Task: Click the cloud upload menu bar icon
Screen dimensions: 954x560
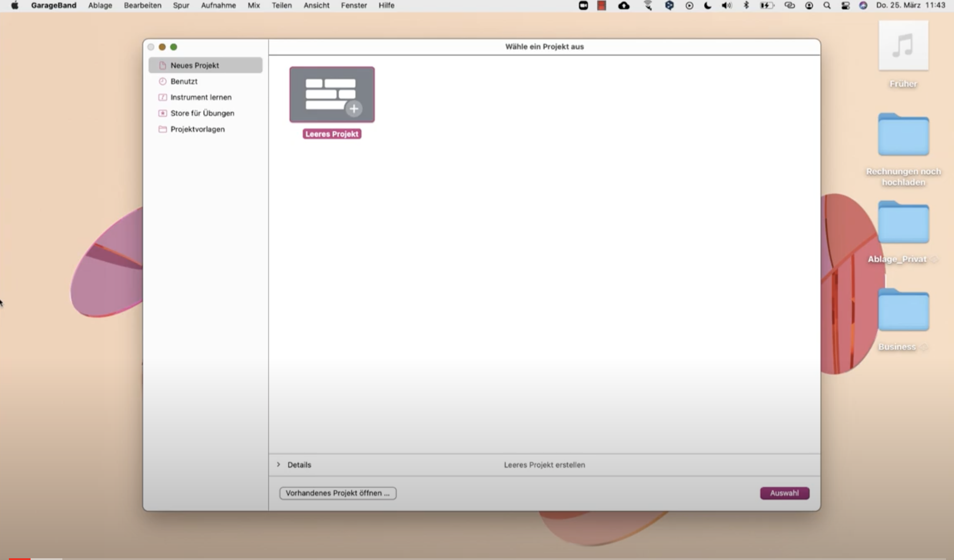Action: click(624, 5)
